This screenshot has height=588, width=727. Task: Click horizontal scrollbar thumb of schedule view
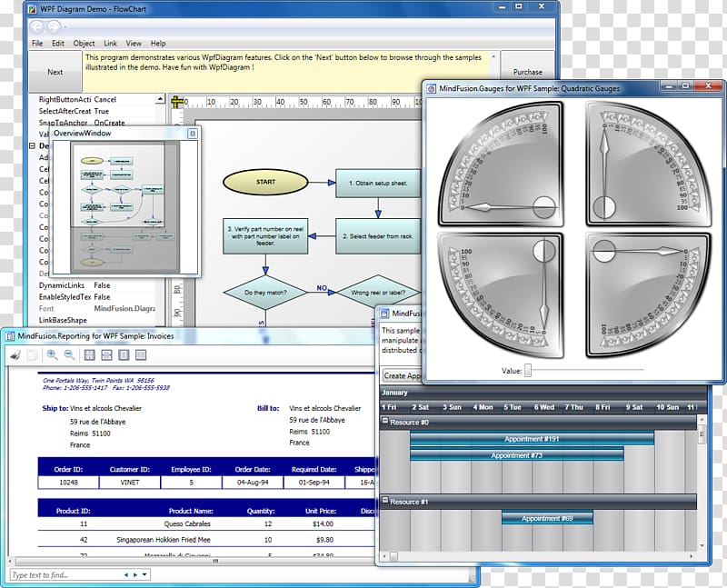(x=393, y=556)
